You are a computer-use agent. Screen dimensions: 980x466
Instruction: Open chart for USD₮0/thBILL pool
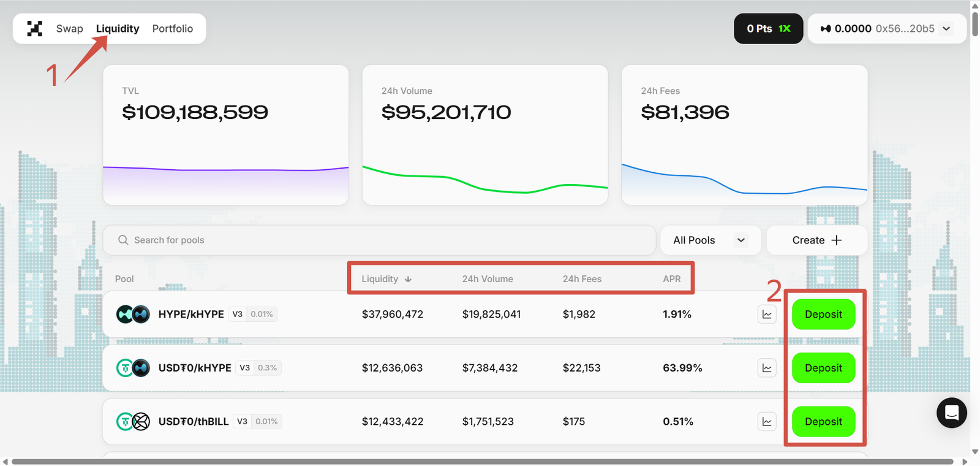[767, 422]
